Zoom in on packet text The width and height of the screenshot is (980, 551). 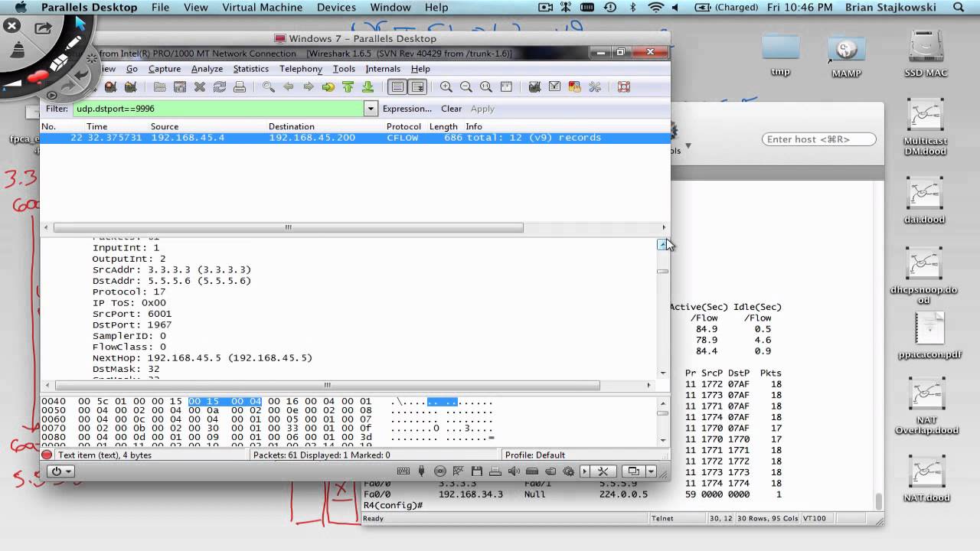pos(446,87)
